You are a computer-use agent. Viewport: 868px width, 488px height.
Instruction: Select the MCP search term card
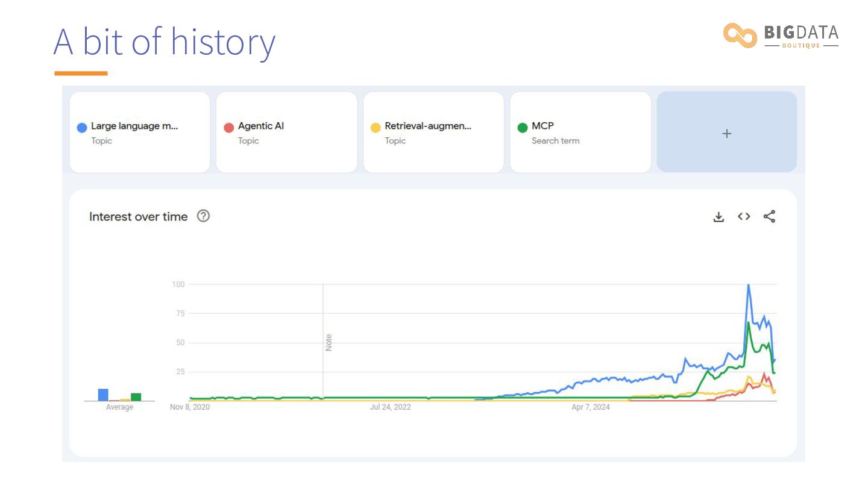click(x=580, y=133)
